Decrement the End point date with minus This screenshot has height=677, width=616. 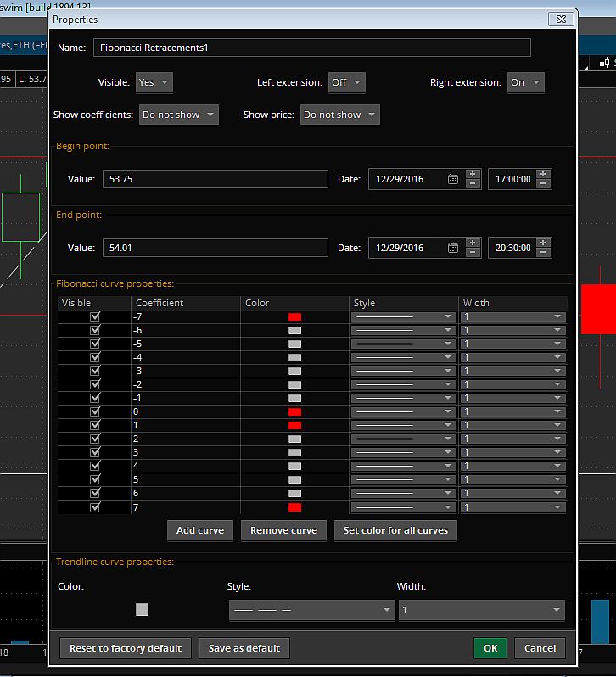pyautogui.click(x=473, y=252)
